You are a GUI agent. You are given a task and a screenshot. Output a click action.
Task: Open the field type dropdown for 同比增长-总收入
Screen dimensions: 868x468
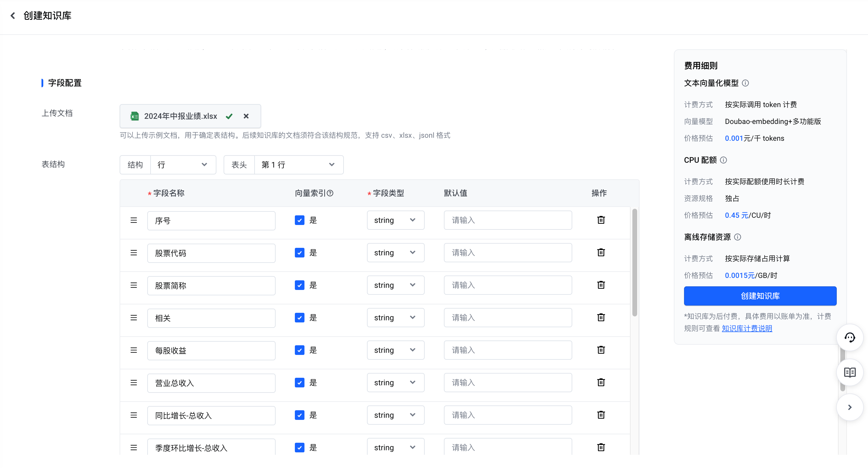tap(395, 415)
